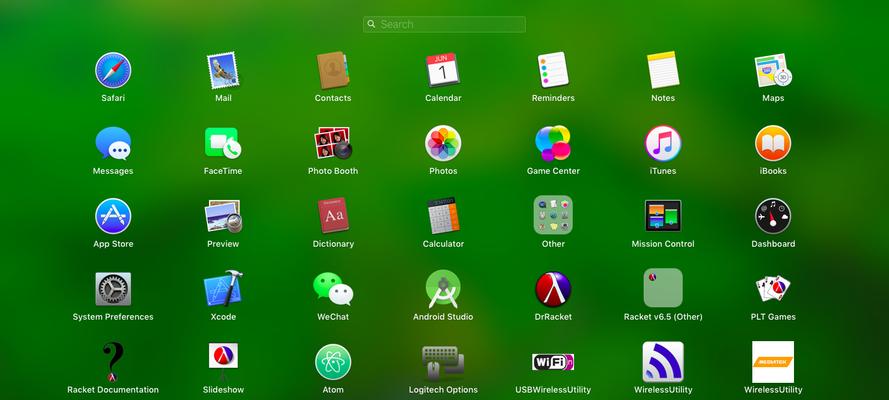
Task: Launch the Slideshow app
Action: (x=223, y=362)
